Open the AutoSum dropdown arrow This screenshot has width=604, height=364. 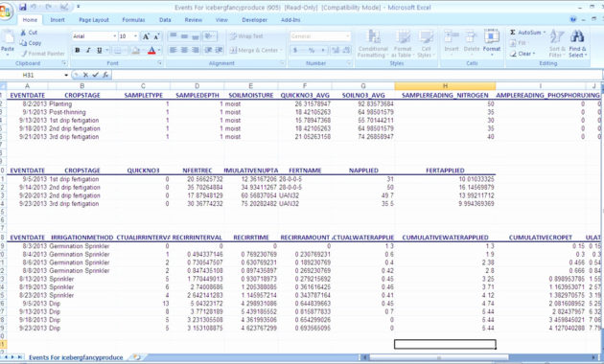pyautogui.click(x=545, y=33)
